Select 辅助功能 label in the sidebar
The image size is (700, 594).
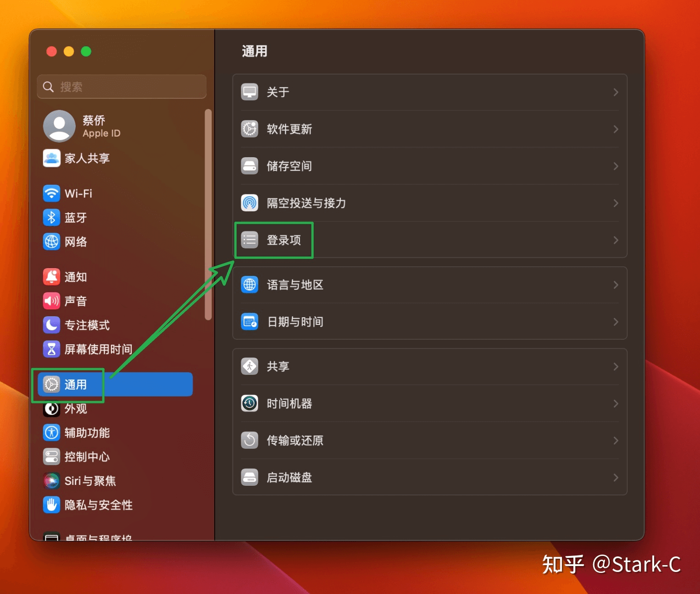87,433
